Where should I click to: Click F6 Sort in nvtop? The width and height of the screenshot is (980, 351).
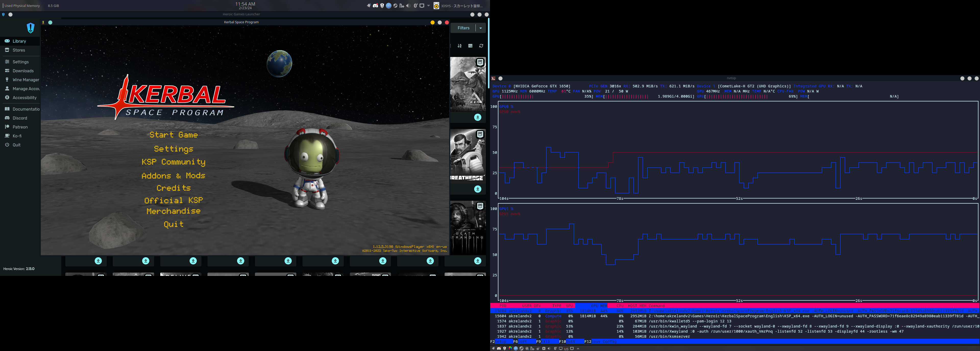pyautogui.click(x=525, y=342)
